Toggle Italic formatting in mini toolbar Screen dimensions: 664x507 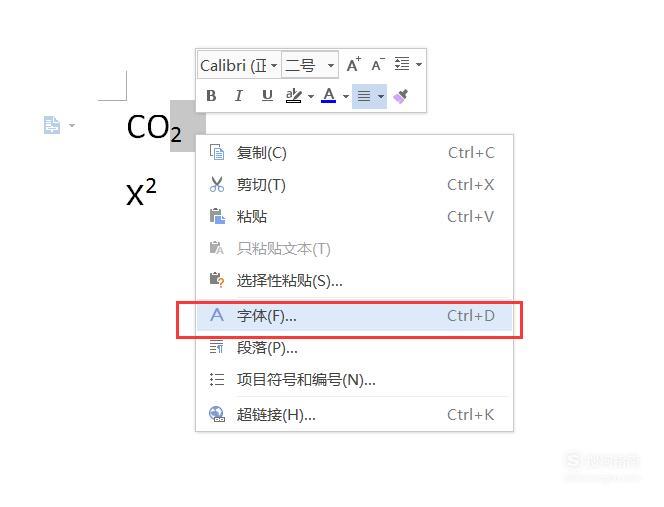(239, 96)
